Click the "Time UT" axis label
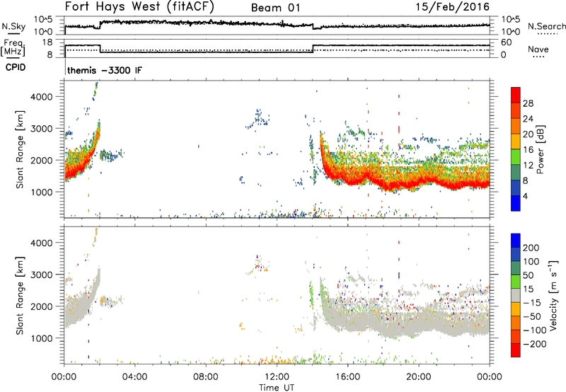Image resolution: width=566 pixels, height=392 pixels. click(x=277, y=388)
